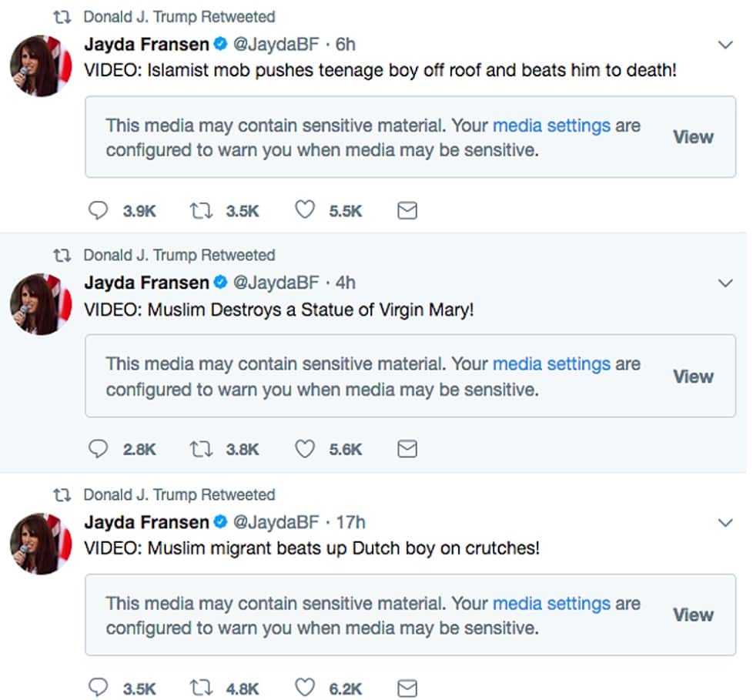Open the dropdown chevron on the first tweet

pos(722,45)
